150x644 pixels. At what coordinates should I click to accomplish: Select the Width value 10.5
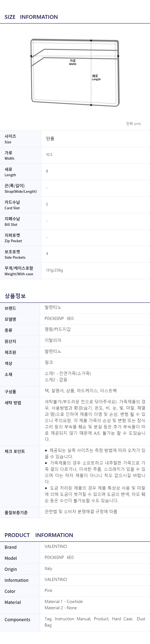(x=49, y=155)
